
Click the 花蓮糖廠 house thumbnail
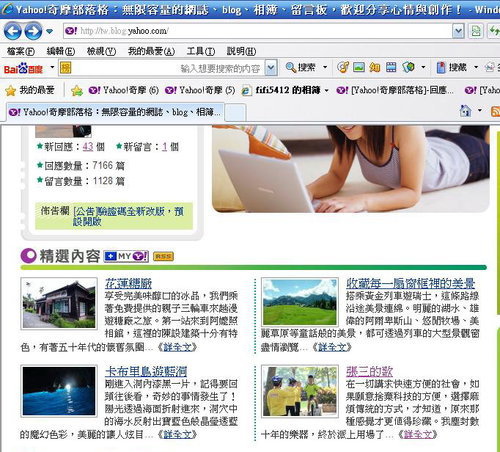[x=59, y=304]
